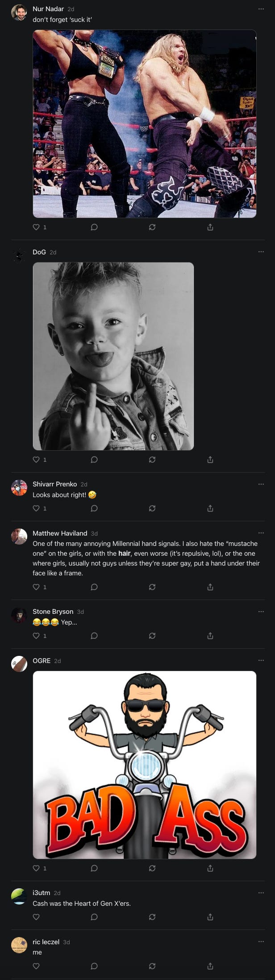Reply to OGRE's Bad Ass comment
This screenshot has width=275, height=980.
coord(94,868)
